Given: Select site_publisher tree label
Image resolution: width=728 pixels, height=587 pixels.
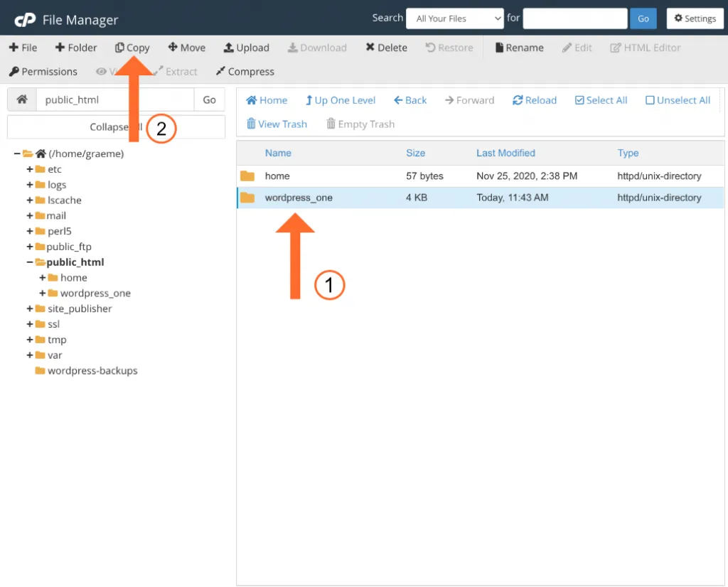Looking at the screenshot, I should 80,308.
